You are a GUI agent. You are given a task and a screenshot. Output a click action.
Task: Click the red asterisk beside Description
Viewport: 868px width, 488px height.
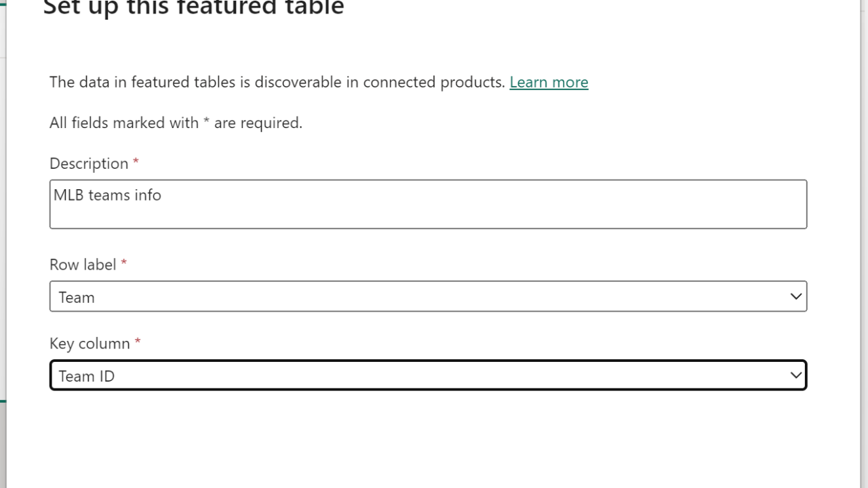(136, 163)
